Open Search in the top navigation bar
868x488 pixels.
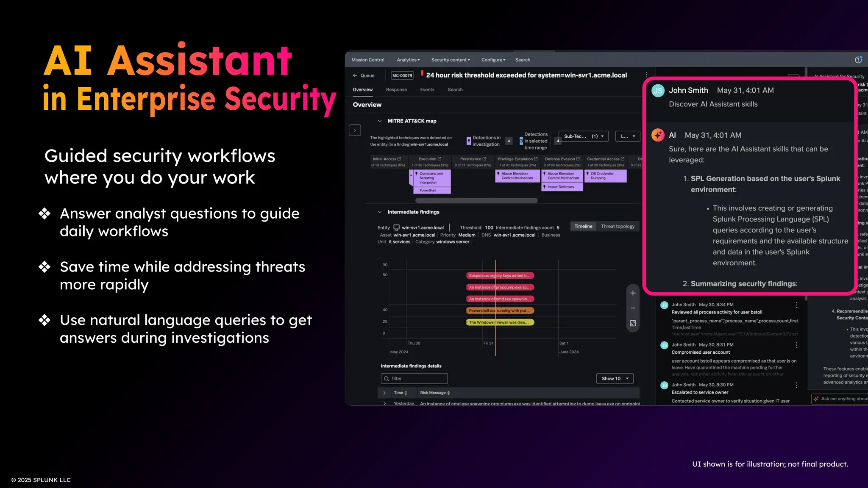(x=523, y=60)
